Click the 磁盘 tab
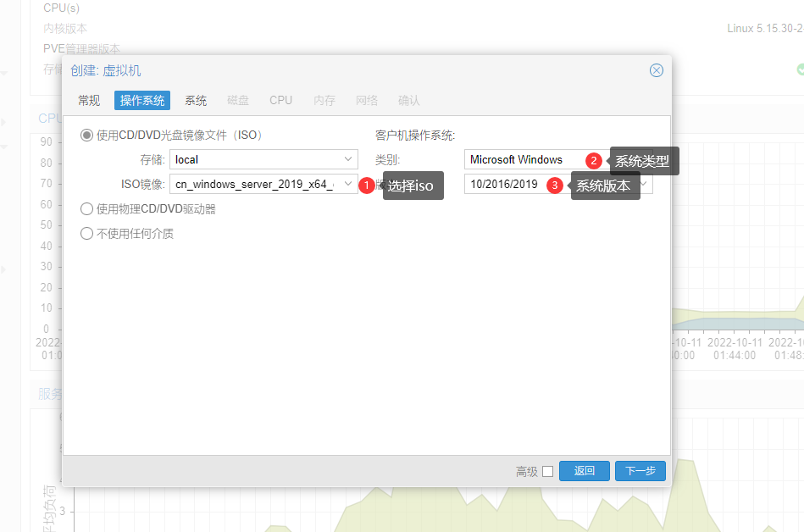 point(238,101)
